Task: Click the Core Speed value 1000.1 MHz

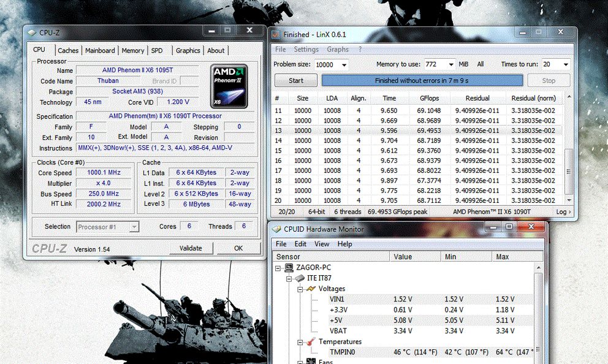Action: 104,173
